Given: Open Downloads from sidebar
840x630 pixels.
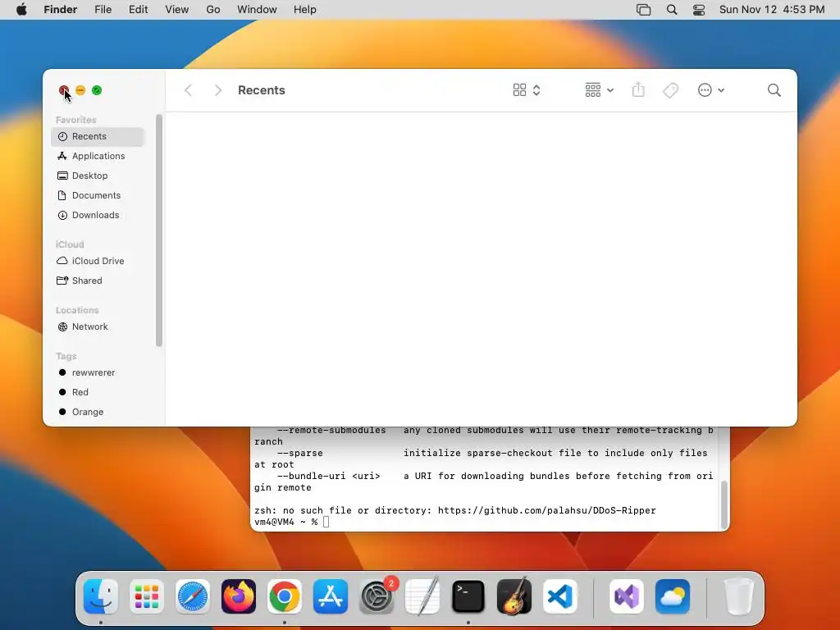Looking at the screenshot, I should [98, 216].
